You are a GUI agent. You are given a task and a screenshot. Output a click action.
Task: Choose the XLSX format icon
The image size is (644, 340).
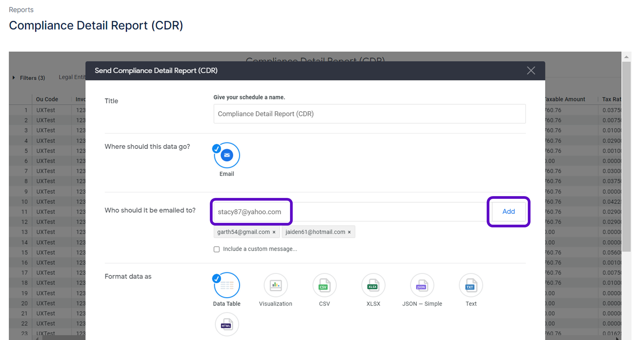(373, 285)
